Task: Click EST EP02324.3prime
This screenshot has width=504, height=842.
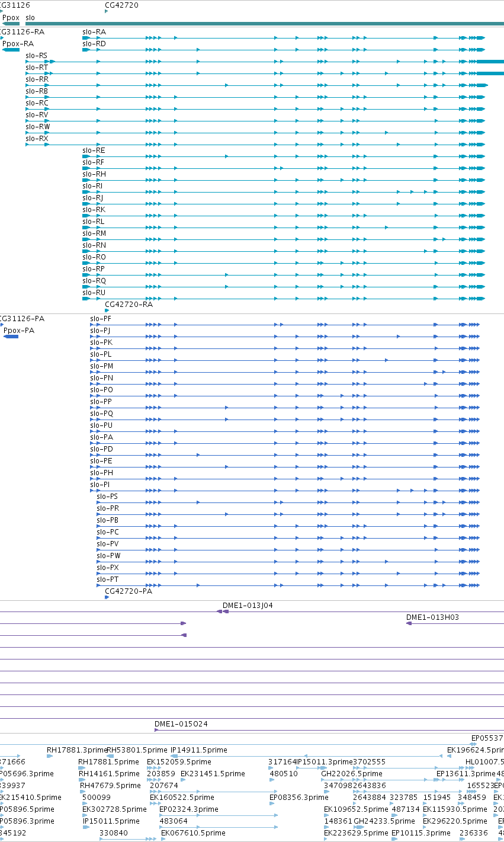Action: [189, 809]
